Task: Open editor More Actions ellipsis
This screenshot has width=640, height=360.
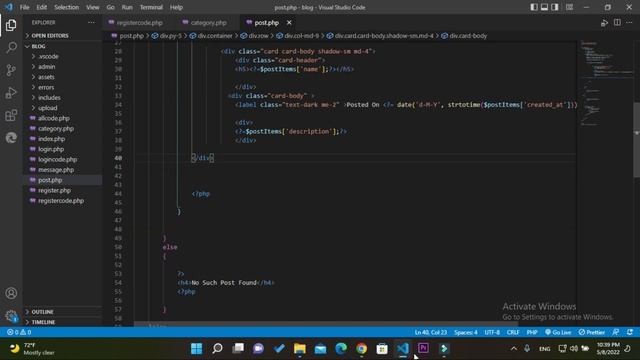Action: 629,23
